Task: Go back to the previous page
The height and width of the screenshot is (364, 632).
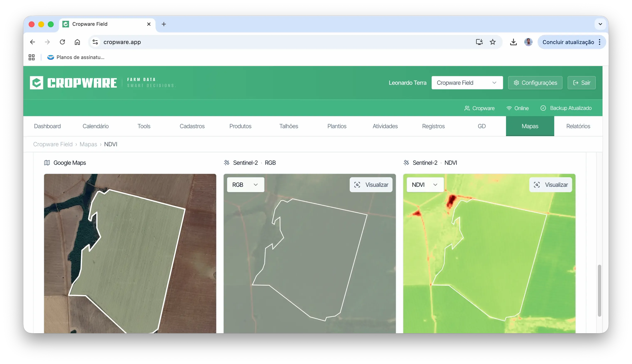Action: 32,42
